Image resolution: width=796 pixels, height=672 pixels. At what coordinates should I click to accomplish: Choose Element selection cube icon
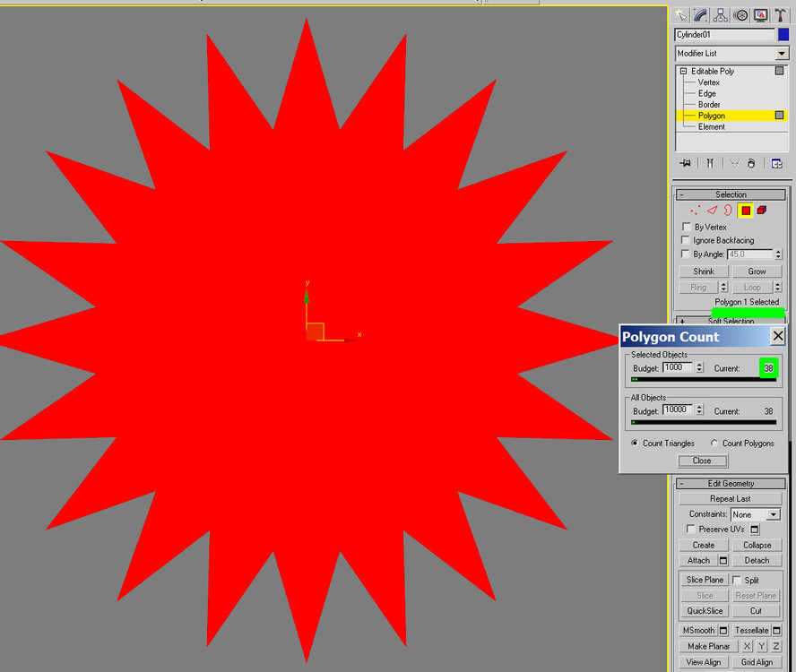[x=761, y=210]
